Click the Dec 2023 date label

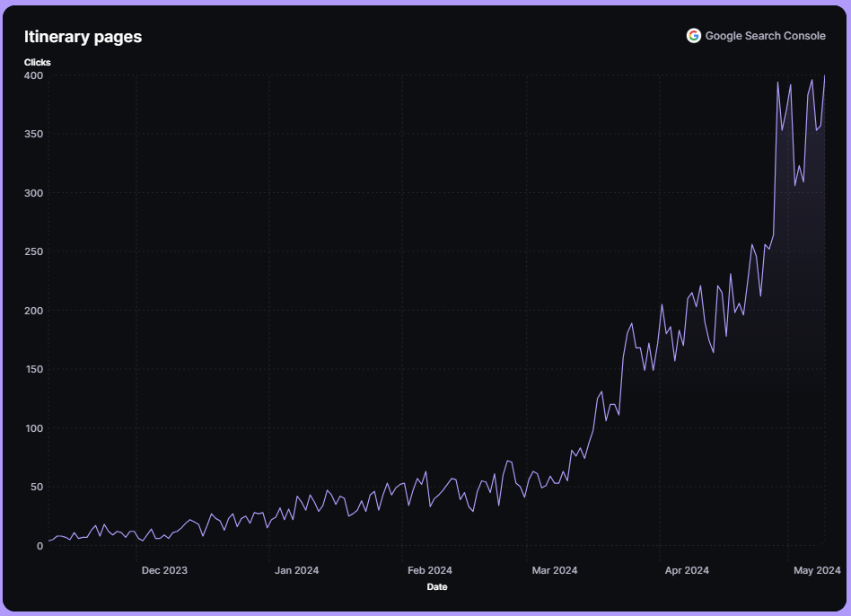coord(164,570)
